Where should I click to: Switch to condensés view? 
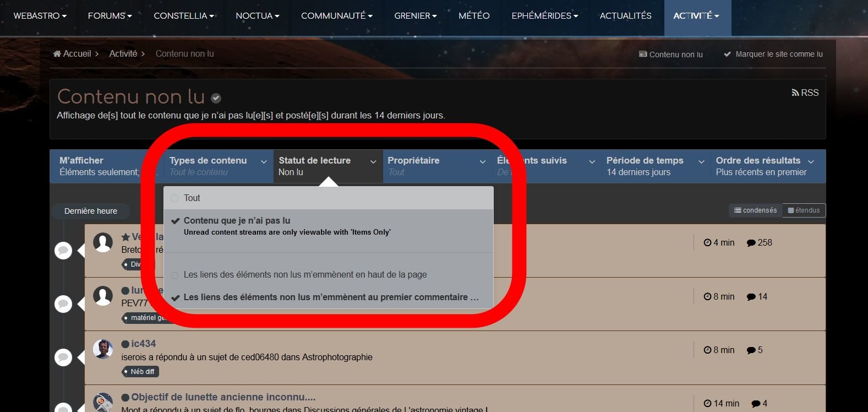[x=756, y=210]
